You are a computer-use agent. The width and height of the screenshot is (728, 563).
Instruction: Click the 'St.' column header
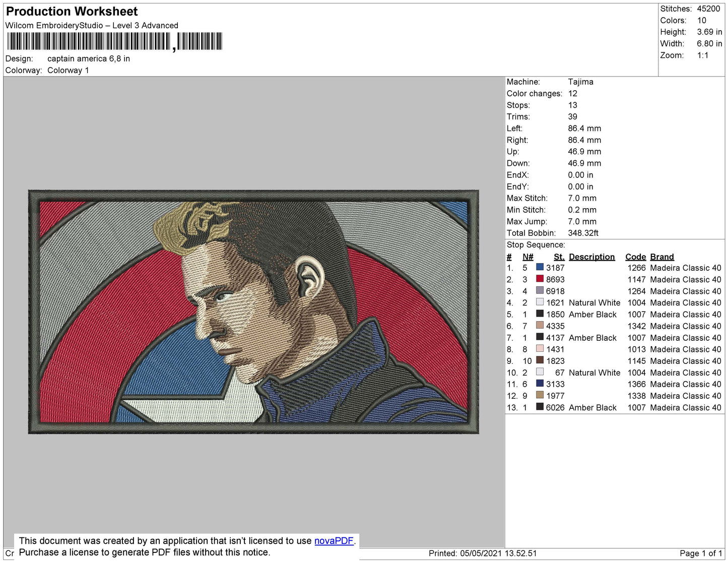point(559,257)
